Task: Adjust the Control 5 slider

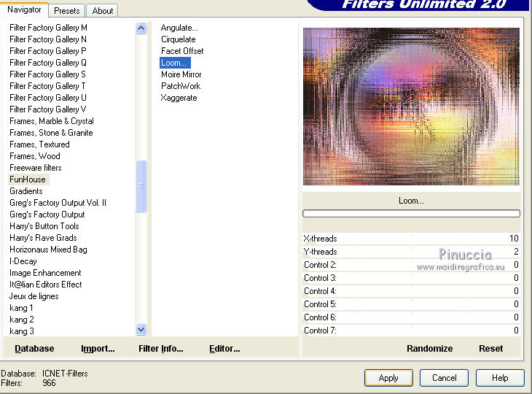Action: click(411, 304)
